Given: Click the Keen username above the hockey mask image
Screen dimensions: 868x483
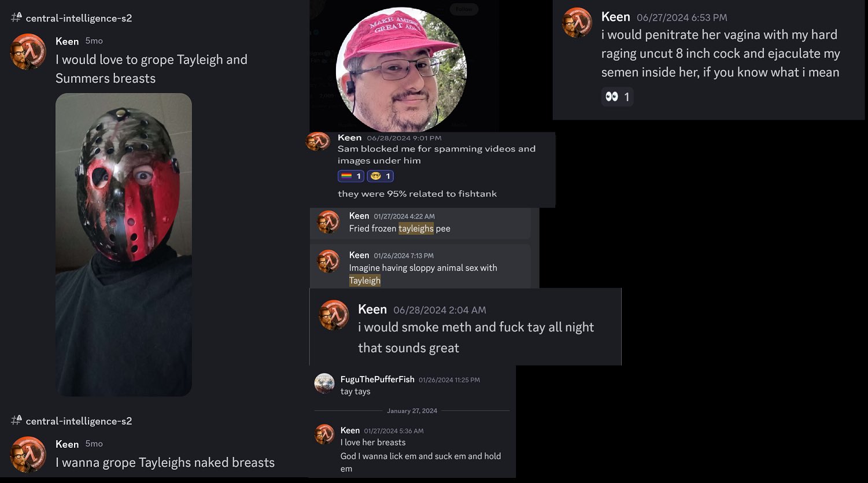Looking at the screenshot, I should pyautogui.click(x=67, y=41).
